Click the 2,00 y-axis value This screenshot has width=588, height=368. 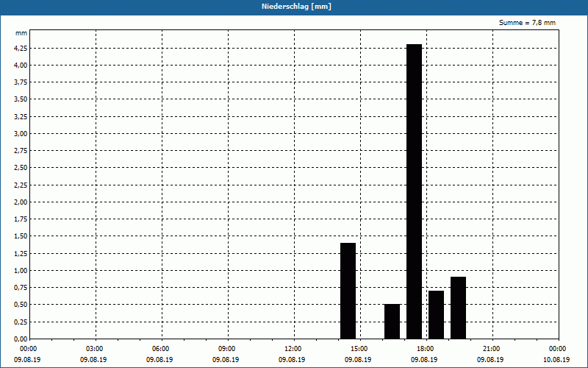21,202
